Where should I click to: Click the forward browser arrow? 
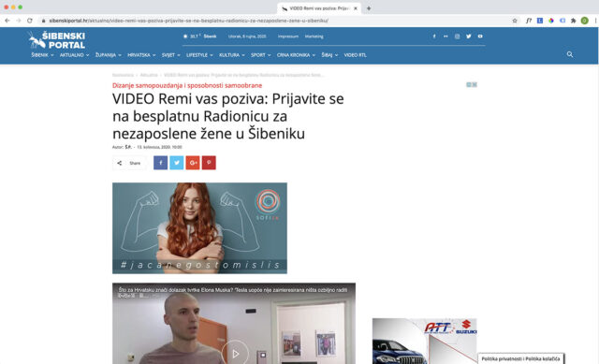point(19,21)
